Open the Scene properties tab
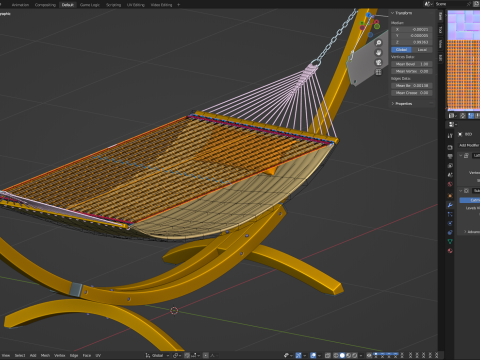 tap(450, 175)
